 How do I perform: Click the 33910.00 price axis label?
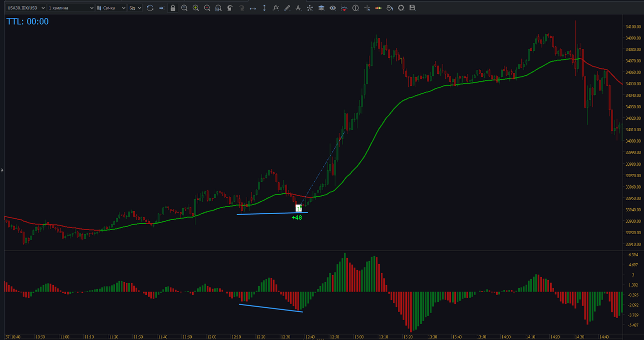pos(633,244)
